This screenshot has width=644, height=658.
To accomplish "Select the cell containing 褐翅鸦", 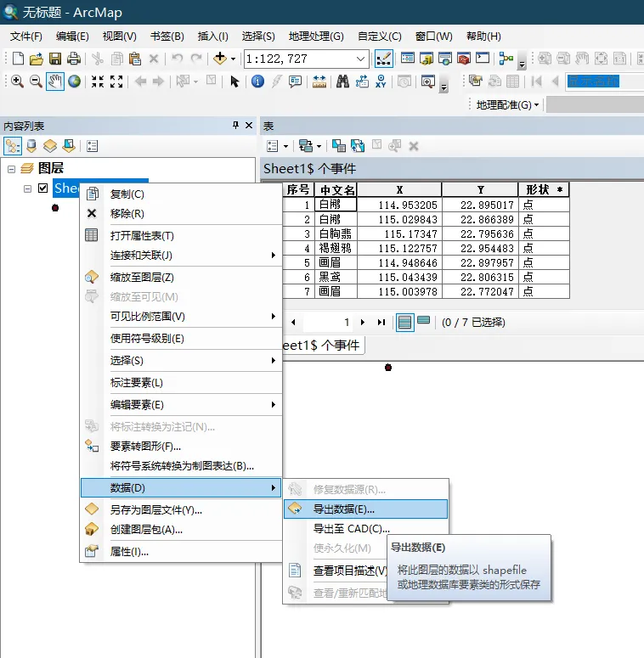I will (336, 248).
